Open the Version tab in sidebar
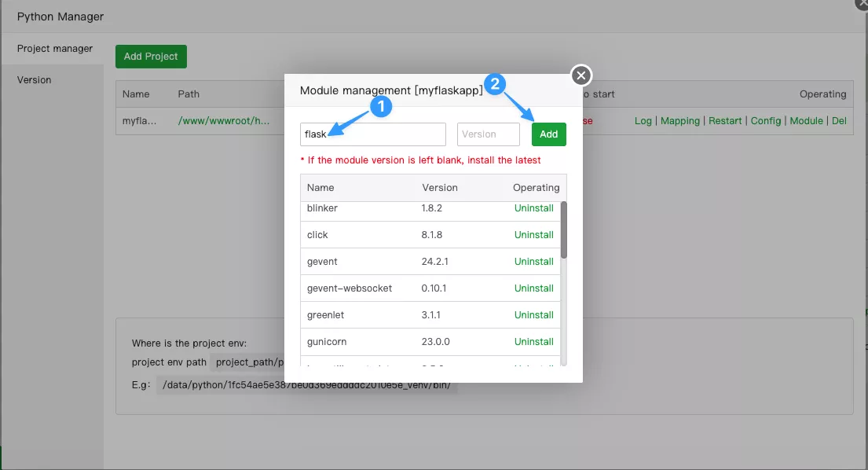The image size is (868, 470). tap(35, 80)
